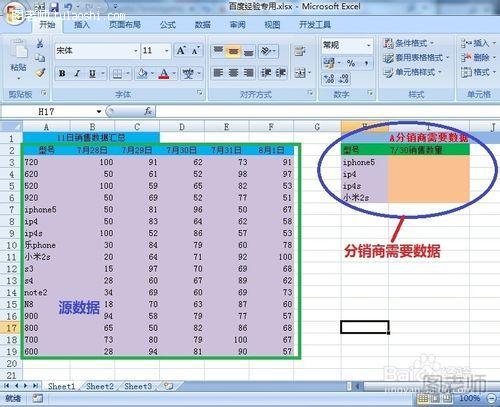The height and width of the screenshot is (407, 500).
Task: Open the number format dropdown 常规
Action: point(369,45)
